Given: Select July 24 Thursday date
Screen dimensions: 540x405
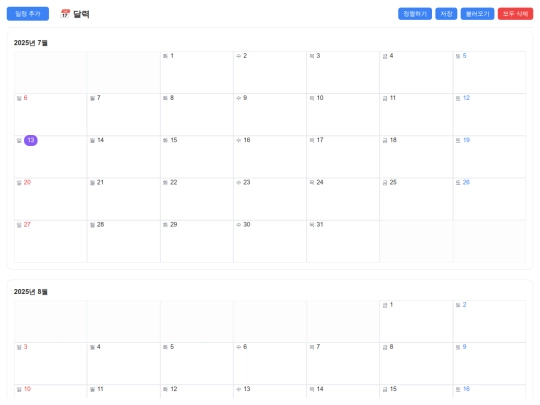Looking at the screenshot, I should click(x=320, y=182).
